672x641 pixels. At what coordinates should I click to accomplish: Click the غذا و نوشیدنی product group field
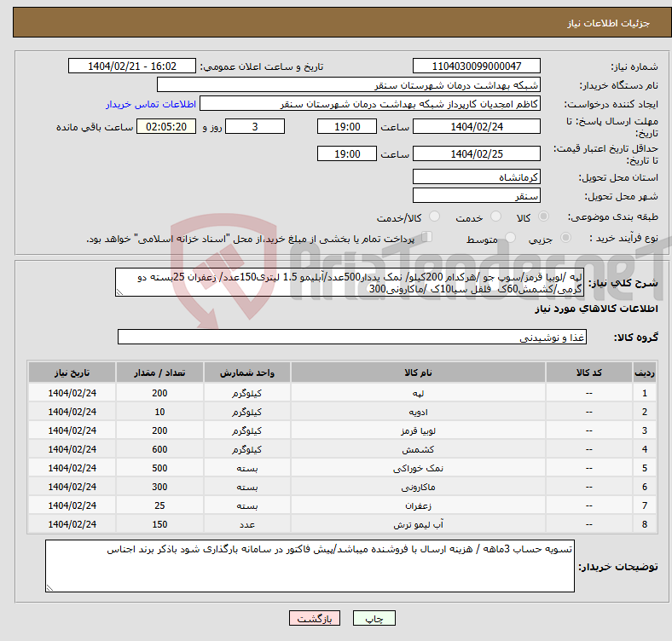coord(351,338)
